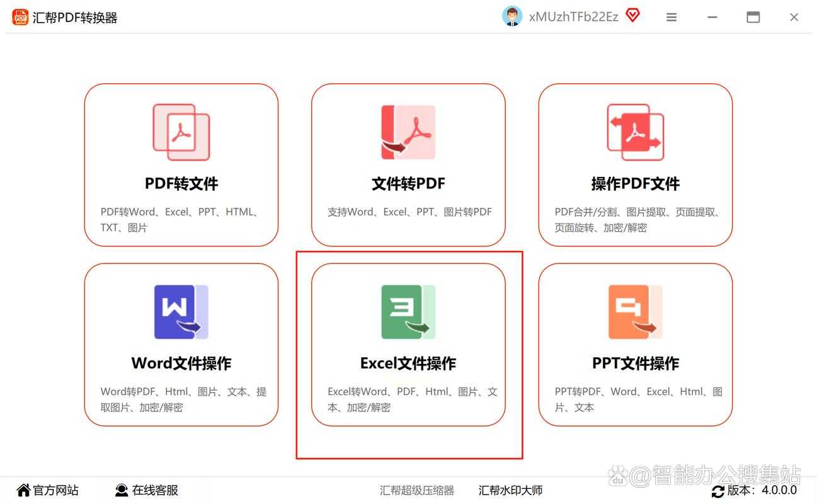The image size is (817, 504).
Task: Open the 文件转PDF card
Action: (x=408, y=165)
